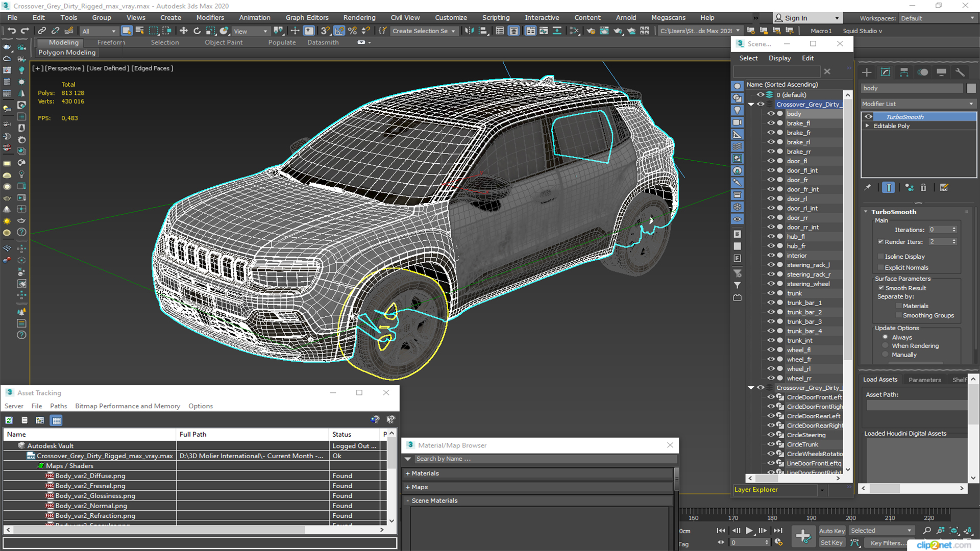
Task: Open the Create tab in command panel
Action: click(x=867, y=72)
